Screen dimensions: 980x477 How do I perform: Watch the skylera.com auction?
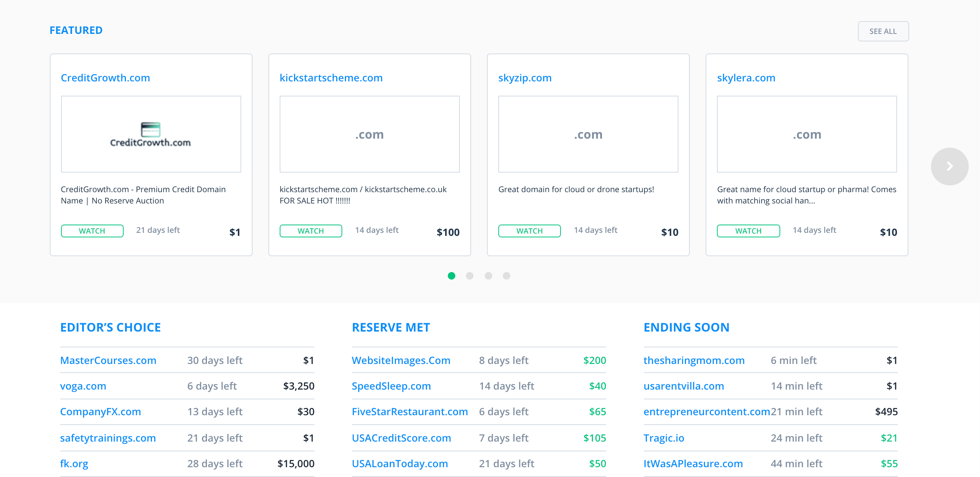[748, 231]
